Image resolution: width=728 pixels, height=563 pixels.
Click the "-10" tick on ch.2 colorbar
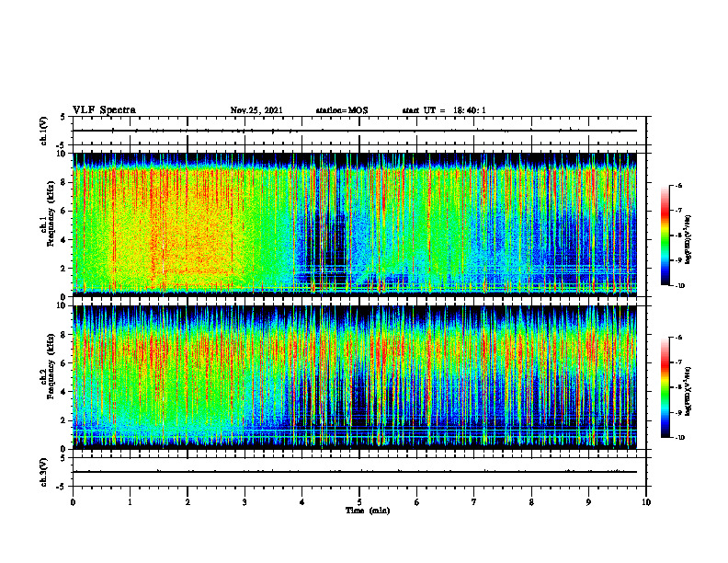pos(679,438)
